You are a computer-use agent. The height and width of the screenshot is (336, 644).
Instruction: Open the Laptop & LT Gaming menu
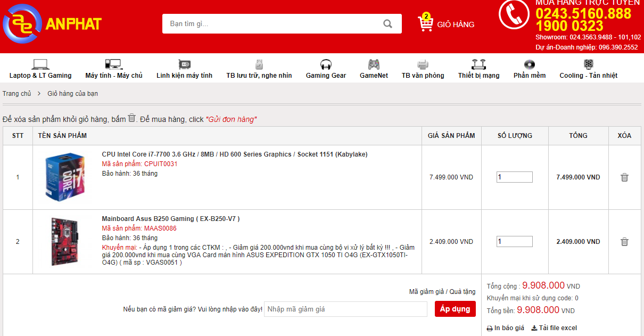pyautogui.click(x=40, y=76)
